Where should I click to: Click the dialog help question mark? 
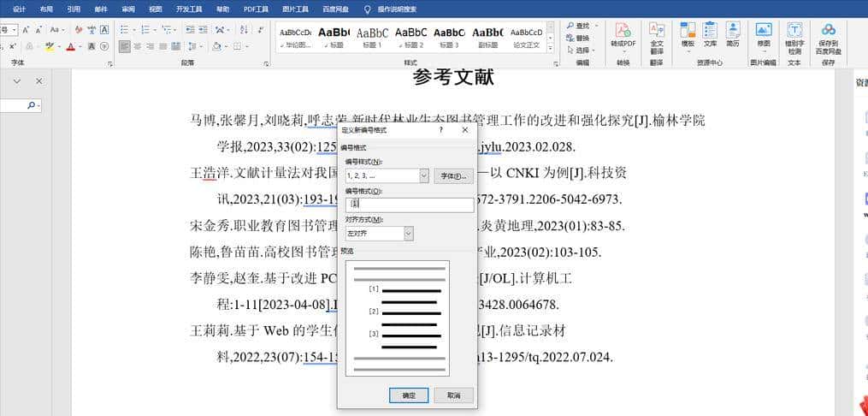(x=441, y=129)
